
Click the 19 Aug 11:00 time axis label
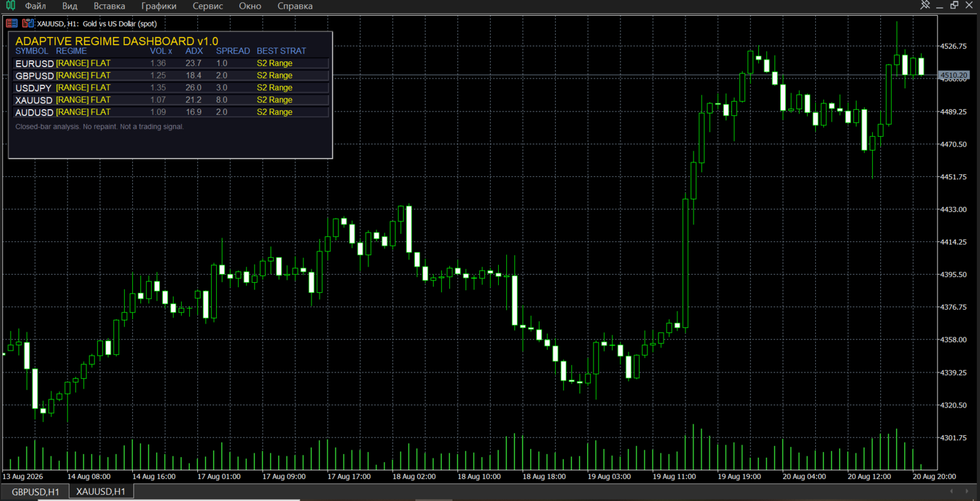[674, 477]
